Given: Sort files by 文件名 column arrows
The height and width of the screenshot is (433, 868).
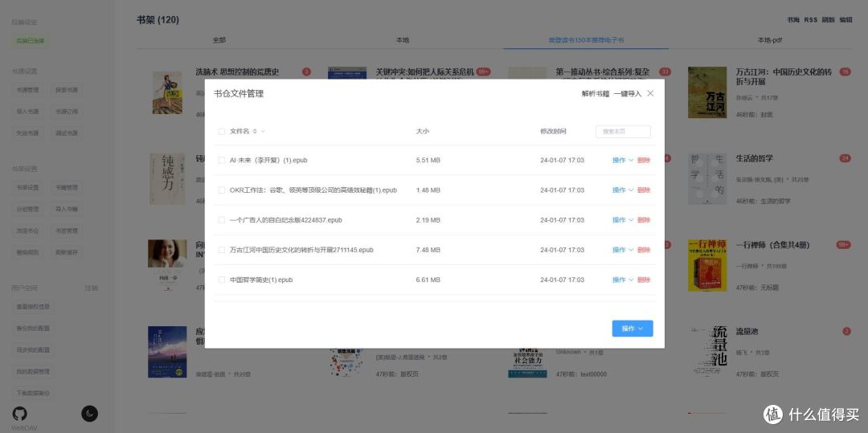Looking at the screenshot, I should (255, 132).
